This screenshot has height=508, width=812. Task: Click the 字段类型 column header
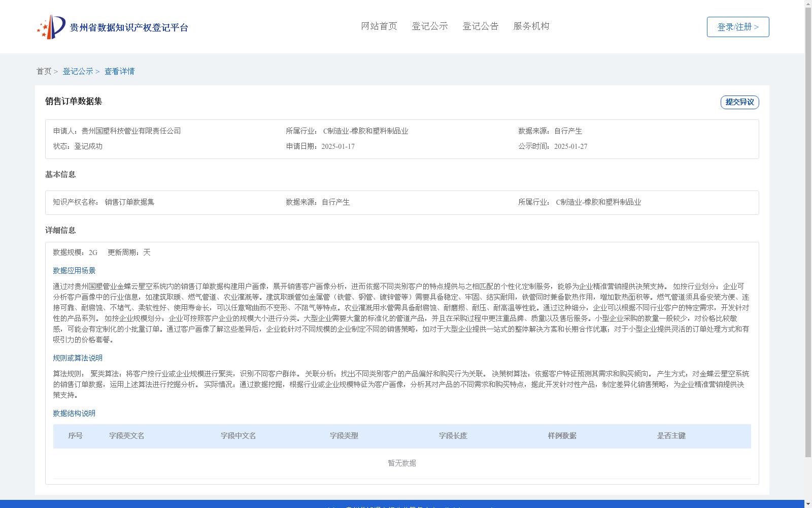[x=344, y=436]
